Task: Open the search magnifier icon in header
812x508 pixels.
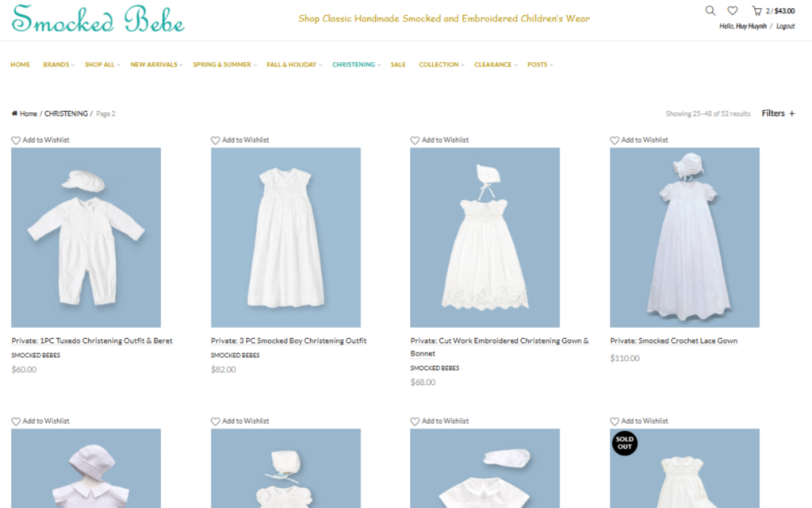Action: [x=710, y=10]
